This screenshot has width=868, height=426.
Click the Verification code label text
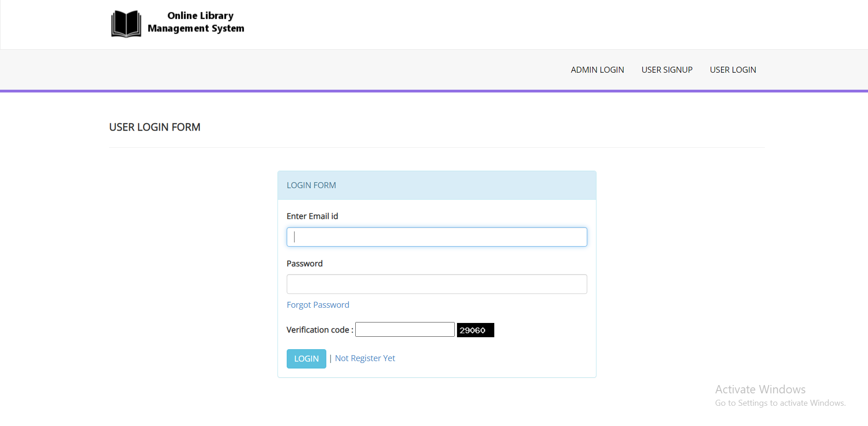point(318,329)
